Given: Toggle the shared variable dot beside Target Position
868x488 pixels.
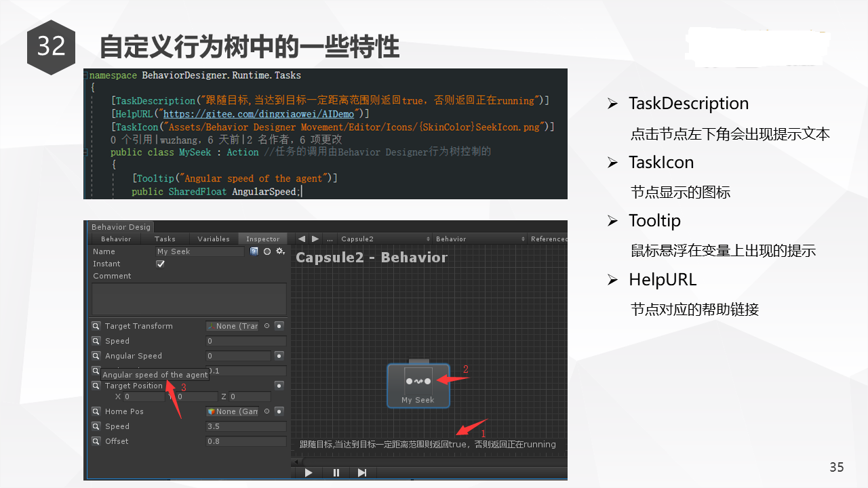Looking at the screenshot, I should click(x=278, y=385).
